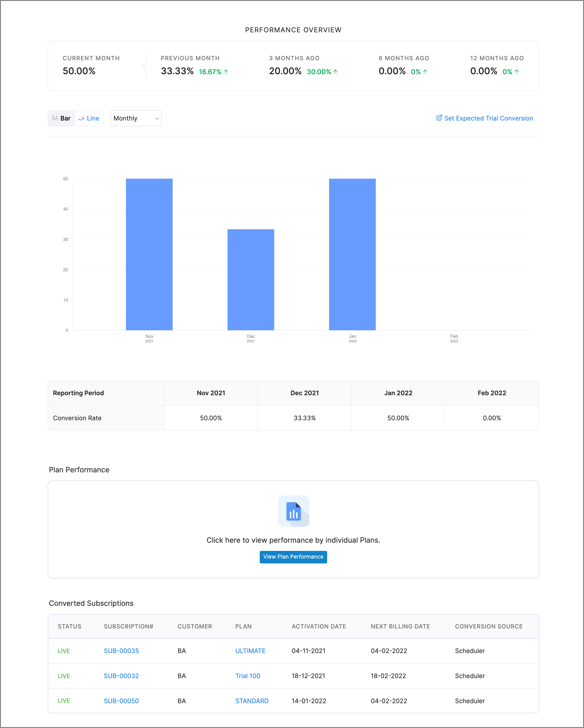Click the up arrow next to 30.00%

point(336,72)
